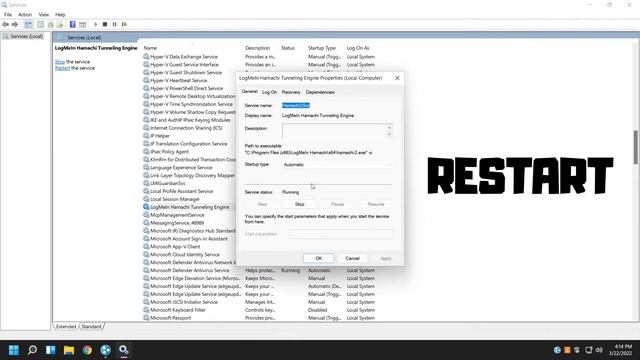This screenshot has width=640, height=360.
Task: Click the Stop button in Properties dialog
Action: (300, 204)
